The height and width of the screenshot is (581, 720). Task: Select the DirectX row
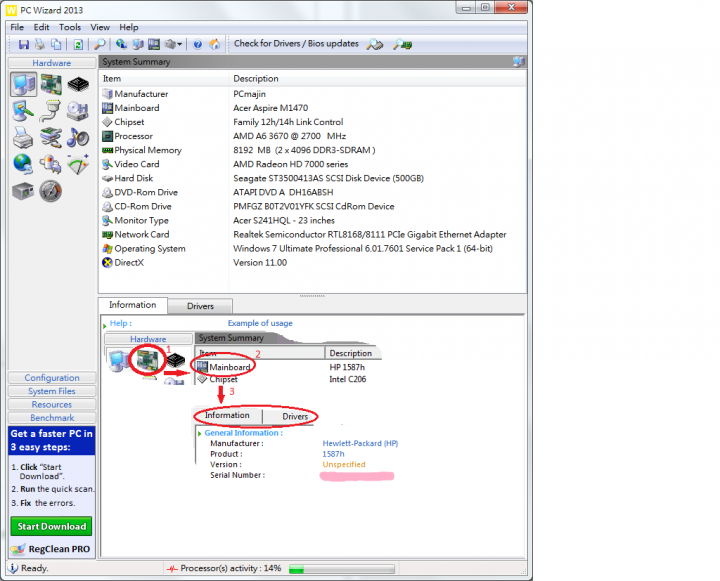coord(313,263)
